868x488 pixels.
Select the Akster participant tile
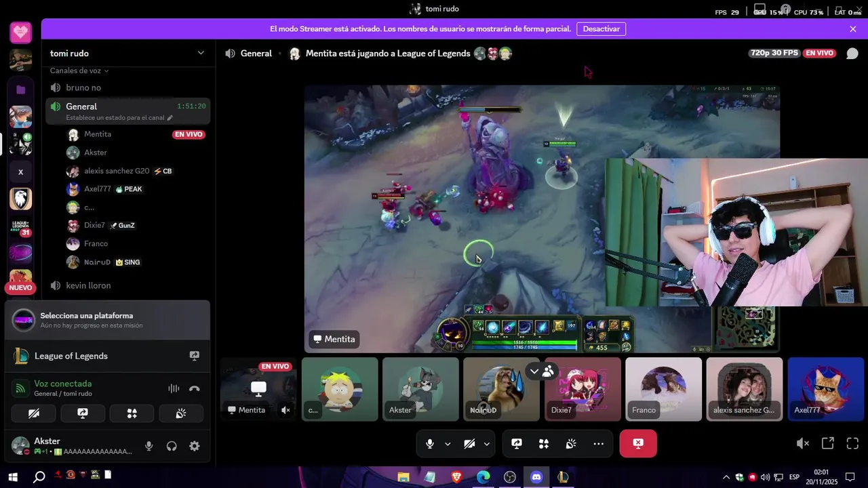[x=420, y=389]
